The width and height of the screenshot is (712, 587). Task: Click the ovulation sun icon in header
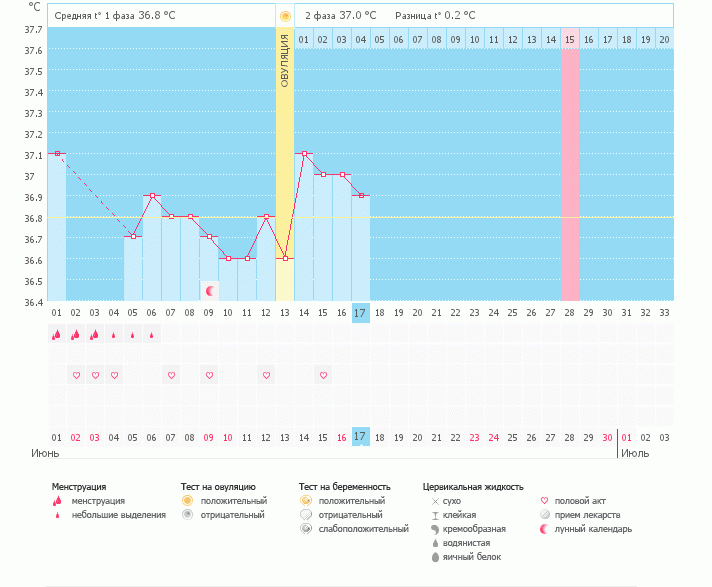pyautogui.click(x=285, y=16)
